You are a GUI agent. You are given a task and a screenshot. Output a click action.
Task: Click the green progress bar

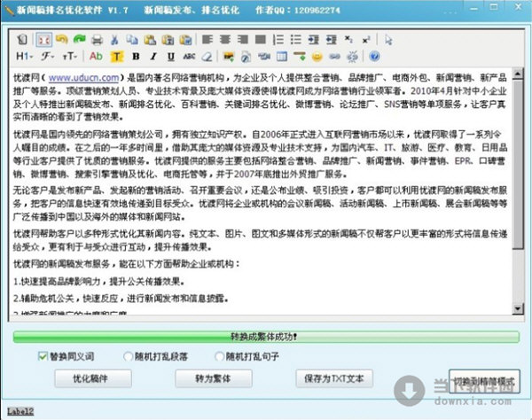(266, 337)
